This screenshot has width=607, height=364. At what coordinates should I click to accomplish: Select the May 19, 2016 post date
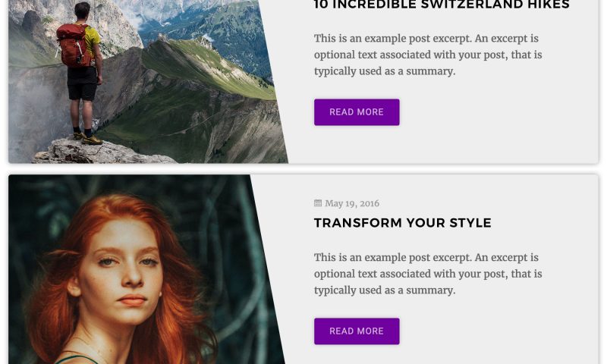point(352,203)
